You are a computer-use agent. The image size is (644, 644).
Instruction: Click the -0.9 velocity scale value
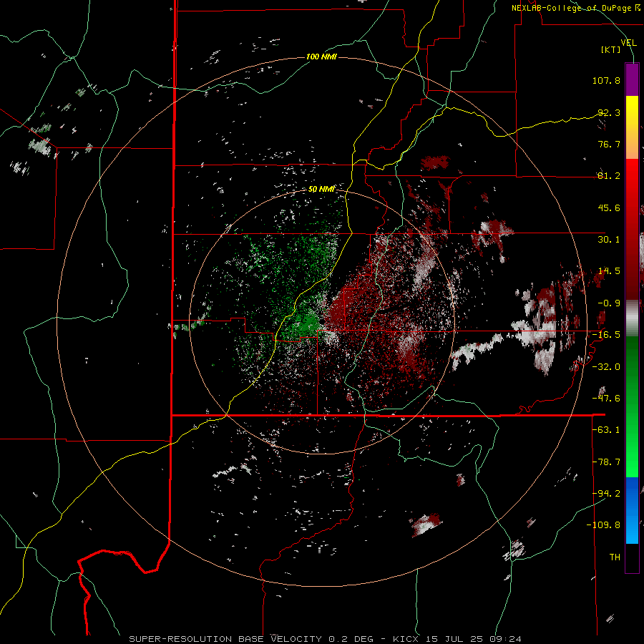point(609,303)
